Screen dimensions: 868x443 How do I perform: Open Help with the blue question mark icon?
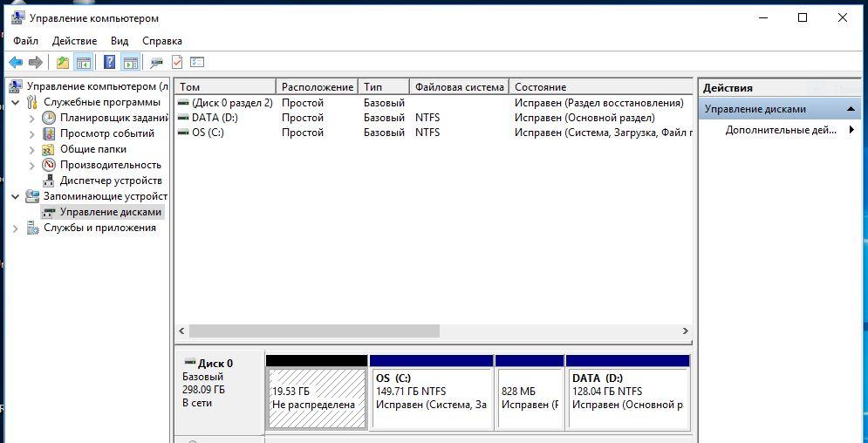point(110,63)
